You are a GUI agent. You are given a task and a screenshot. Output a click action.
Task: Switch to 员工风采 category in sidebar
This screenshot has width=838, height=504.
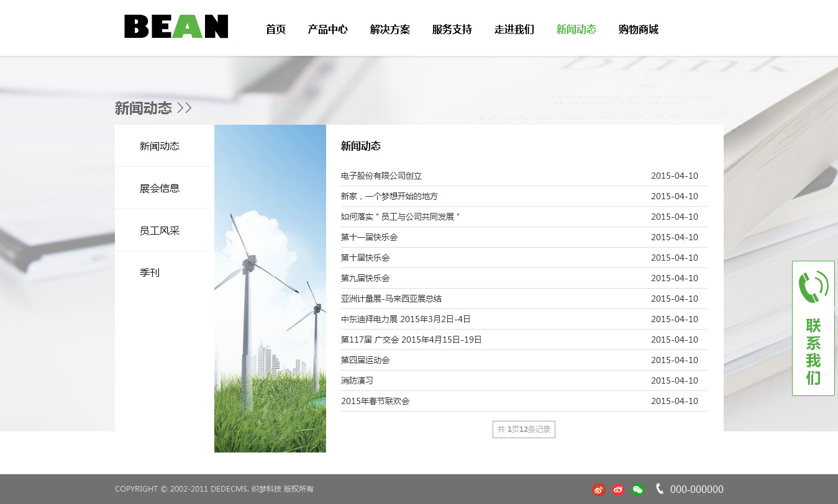pos(160,231)
